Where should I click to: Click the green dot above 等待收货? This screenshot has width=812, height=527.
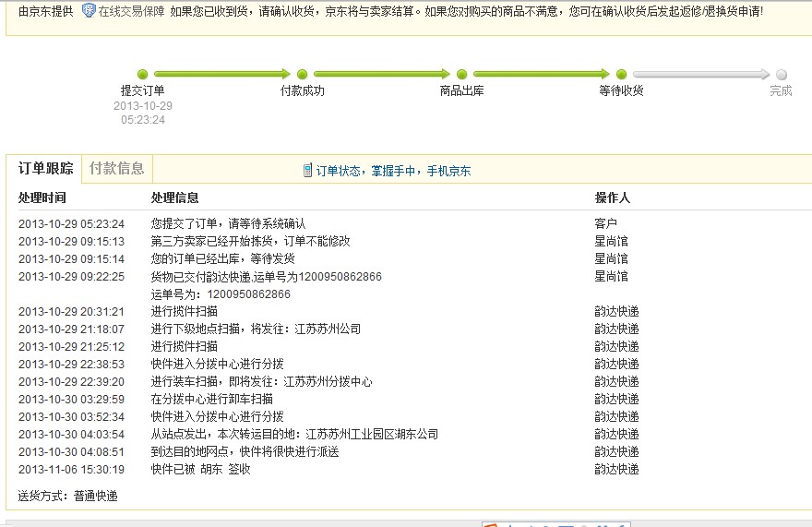tap(621, 75)
